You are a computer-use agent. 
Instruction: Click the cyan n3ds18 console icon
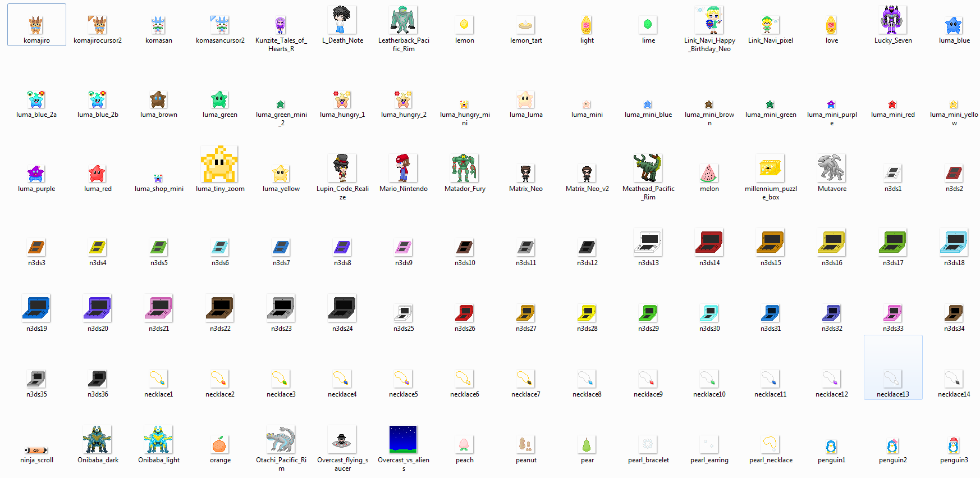coord(954,242)
